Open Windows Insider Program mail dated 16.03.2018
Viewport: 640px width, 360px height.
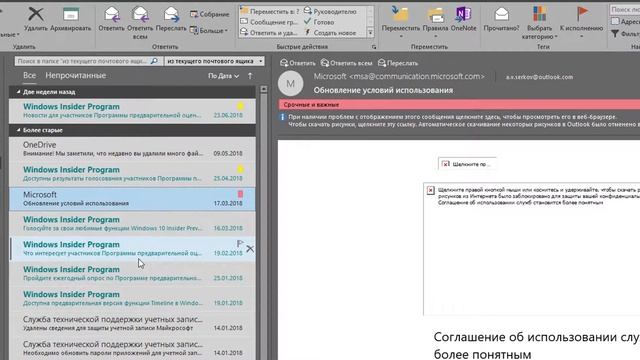pos(132,223)
